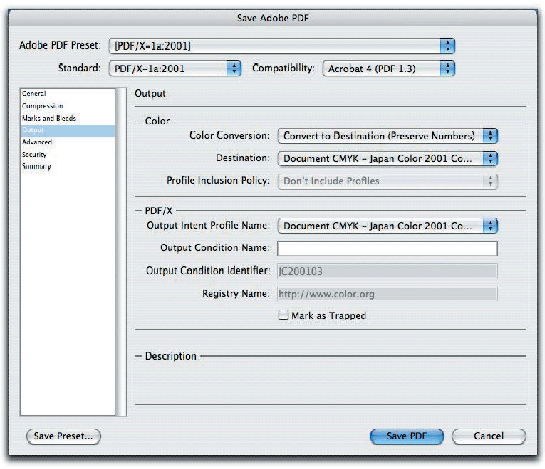Click the Output Condition Name field

(x=387, y=248)
